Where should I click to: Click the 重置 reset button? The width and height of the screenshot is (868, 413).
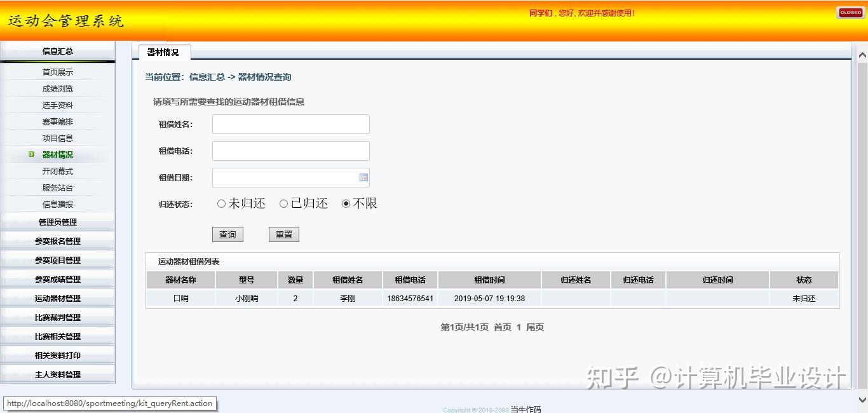click(283, 234)
